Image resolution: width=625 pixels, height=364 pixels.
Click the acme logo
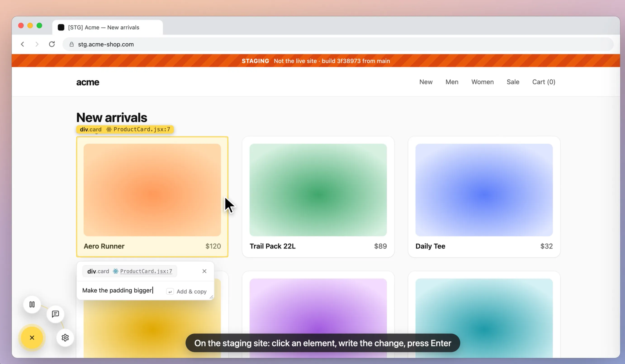point(88,82)
